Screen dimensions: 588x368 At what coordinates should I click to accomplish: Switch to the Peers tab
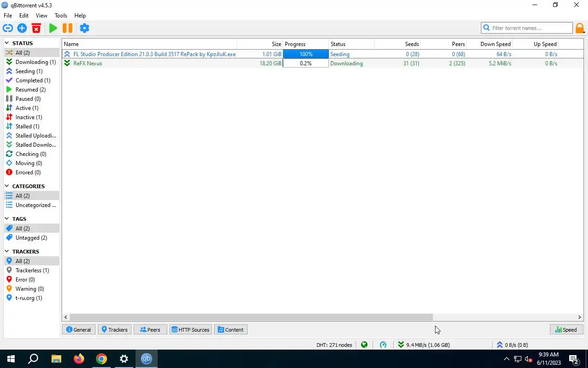pyautogui.click(x=150, y=330)
